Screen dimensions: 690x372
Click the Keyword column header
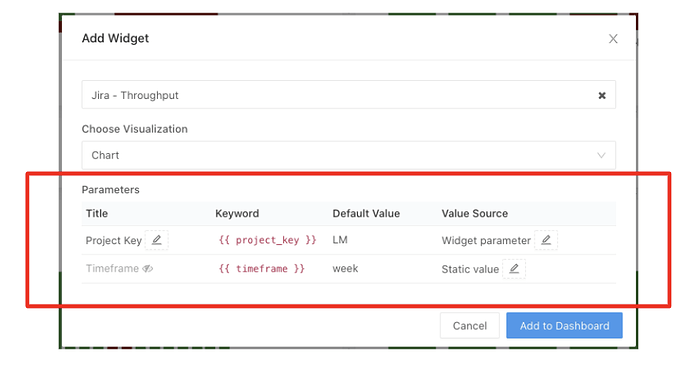237,214
